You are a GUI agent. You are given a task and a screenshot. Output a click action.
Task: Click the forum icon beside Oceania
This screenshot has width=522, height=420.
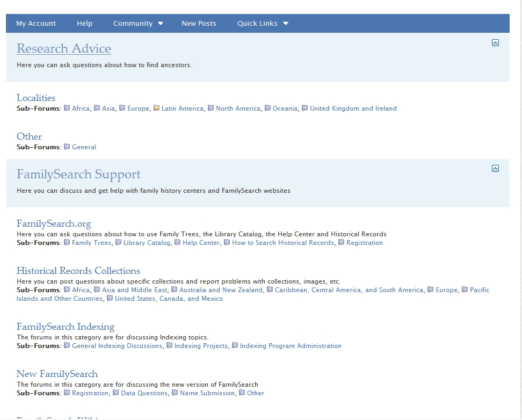pyautogui.click(x=267, y=108)
